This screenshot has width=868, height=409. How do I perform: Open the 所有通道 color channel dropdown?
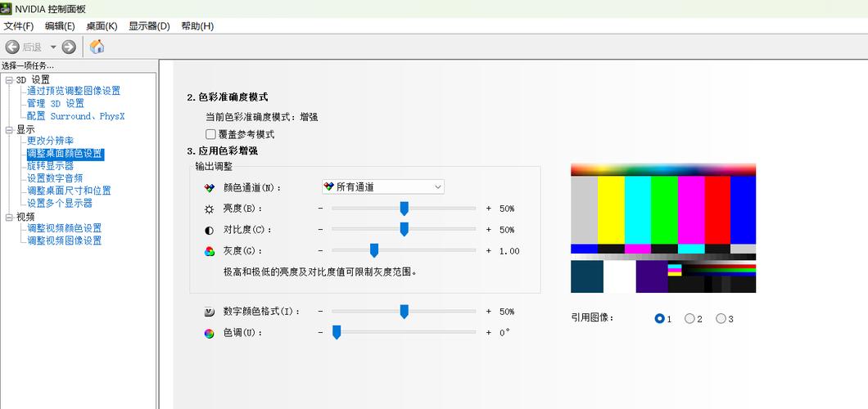[x=383, y=187]
